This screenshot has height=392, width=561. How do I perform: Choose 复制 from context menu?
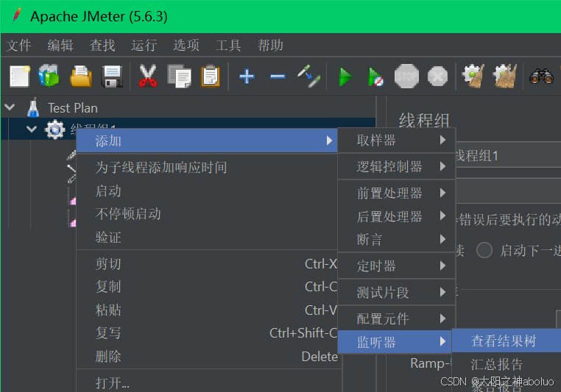click(207, 287)
